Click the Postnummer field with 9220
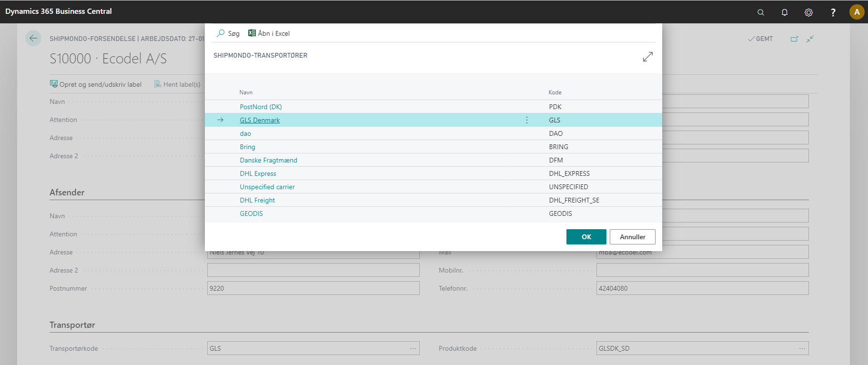This screenshot has width=868, height=365. (313, 288)
